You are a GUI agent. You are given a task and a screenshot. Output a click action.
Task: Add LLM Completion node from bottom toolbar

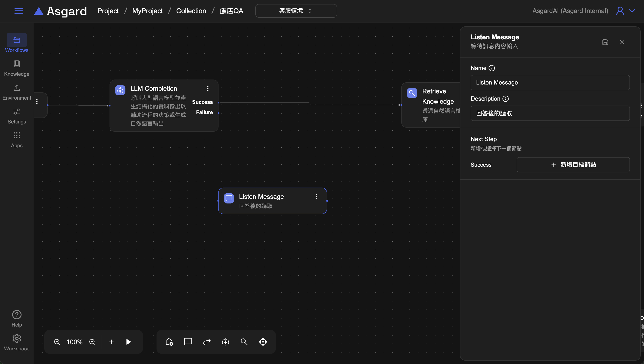click(225, 342)
